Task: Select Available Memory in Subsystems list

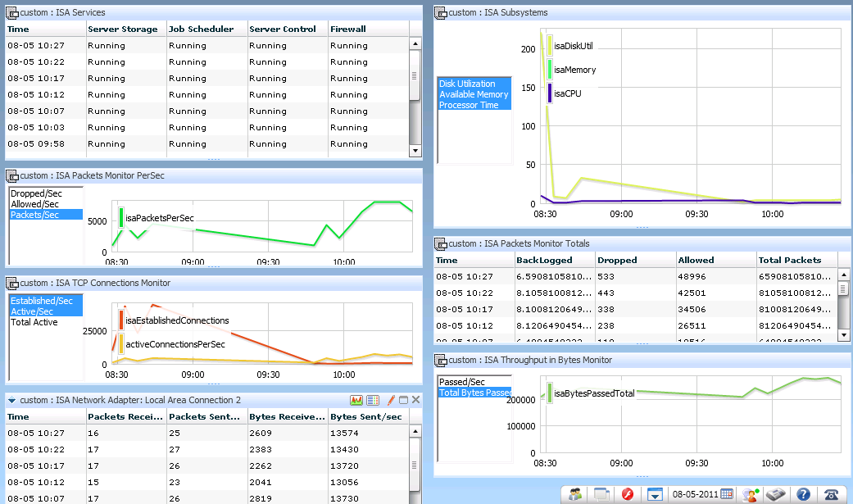Action: [x=474, y=94]
